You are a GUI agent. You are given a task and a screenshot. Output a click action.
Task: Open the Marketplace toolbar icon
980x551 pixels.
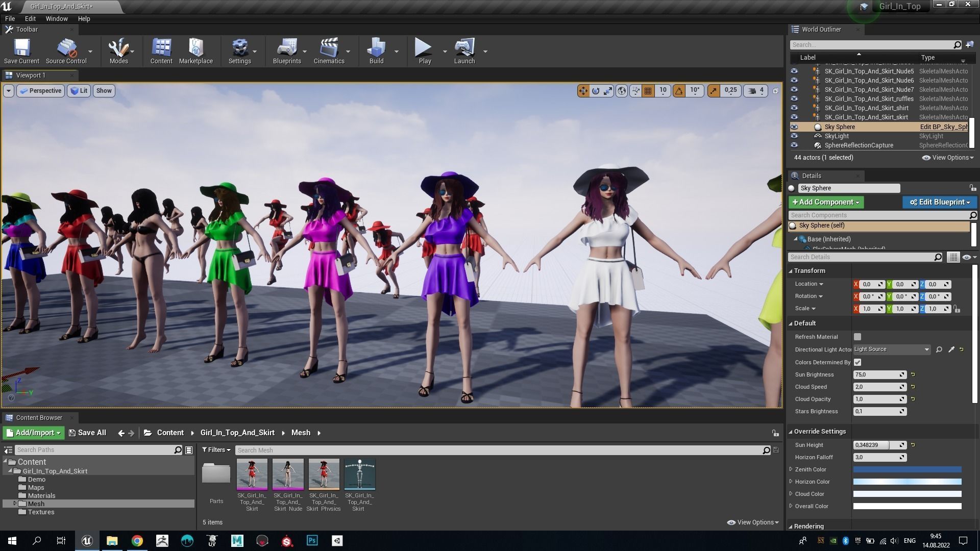pyautogui.click(x=195, y=48)
